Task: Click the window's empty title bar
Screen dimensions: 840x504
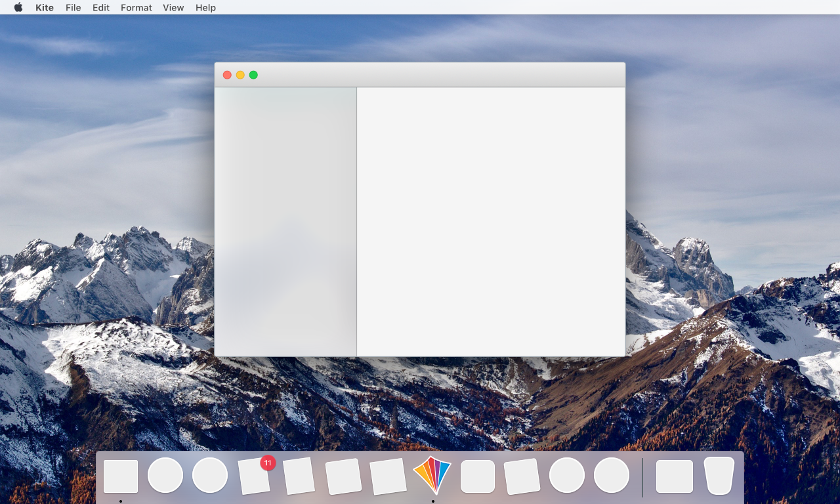Action: [x=440, y=75]
